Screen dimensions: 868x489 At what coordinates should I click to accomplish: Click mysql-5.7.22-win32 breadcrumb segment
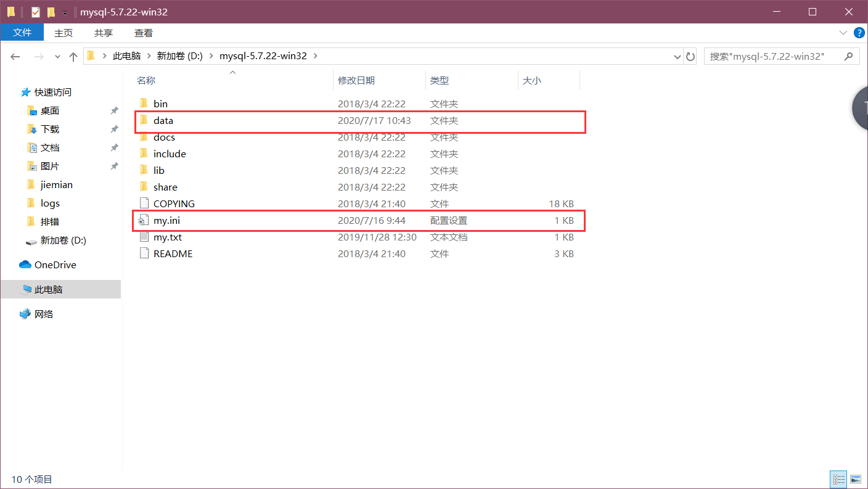(x=263, y=56)
